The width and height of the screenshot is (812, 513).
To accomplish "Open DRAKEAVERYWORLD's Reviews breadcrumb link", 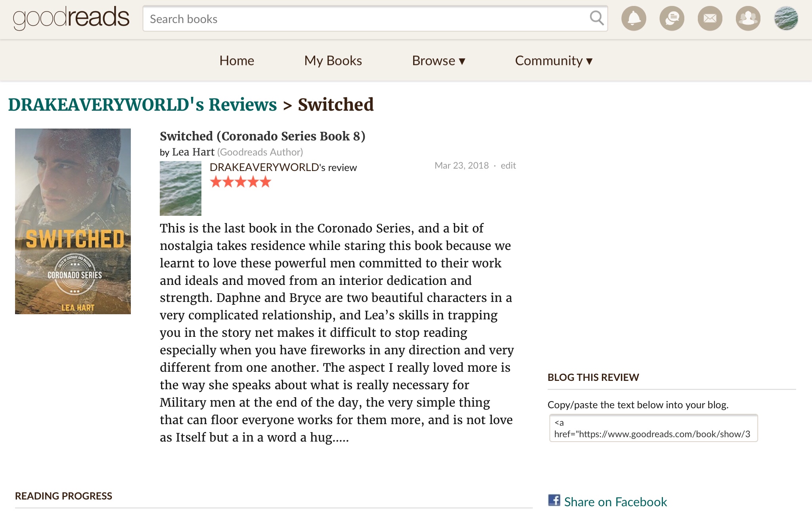I will 142,105.
